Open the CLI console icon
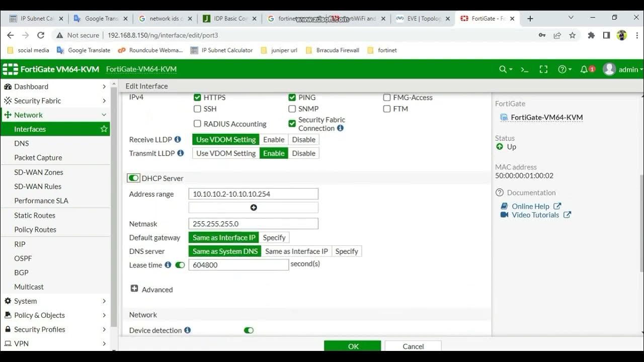The image size is (644, 362). (x=524, y=69)
